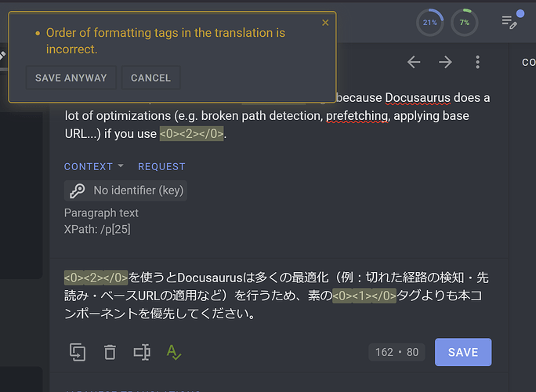Click the trash icon to clear translation
Viewport: 536px width, 392px height.
click(x=110, y=352)
